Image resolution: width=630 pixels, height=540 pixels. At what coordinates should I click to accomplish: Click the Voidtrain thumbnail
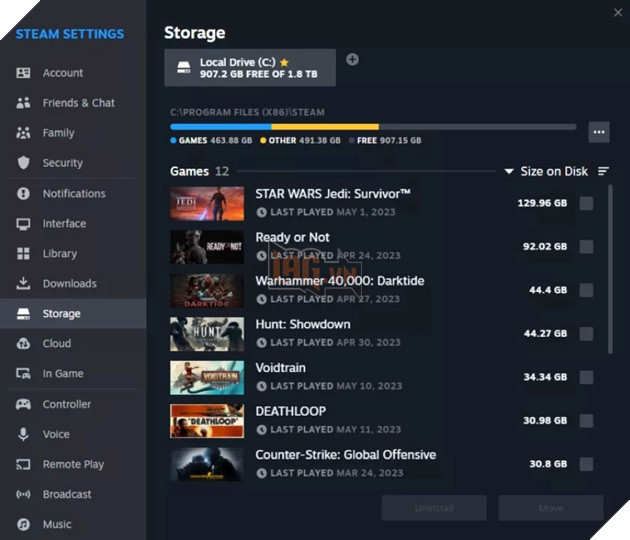click(207, 377)
